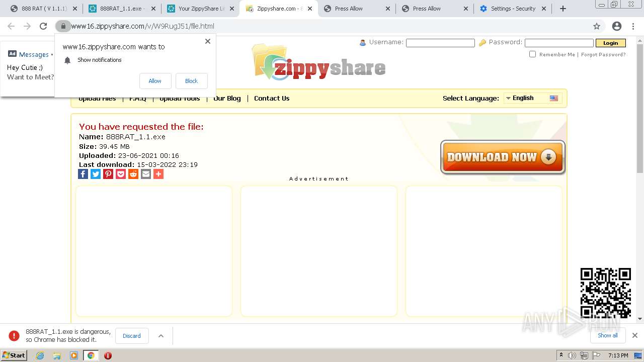The width and height of the screenshot is (644, 362).
Task: Click the Zippyshare logo
Action: [x=319, y=62]
